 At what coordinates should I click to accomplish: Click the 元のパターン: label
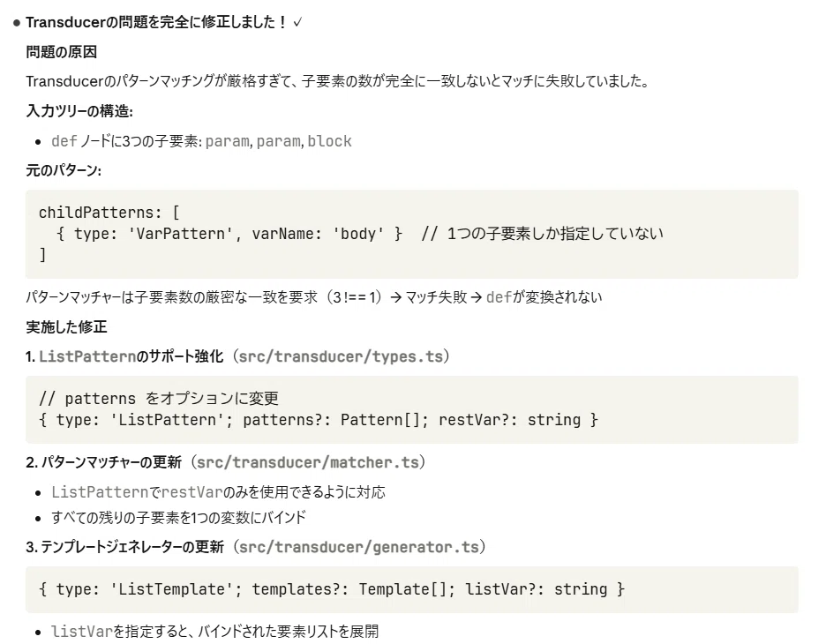pyautogui.click(x=64, y=170)
